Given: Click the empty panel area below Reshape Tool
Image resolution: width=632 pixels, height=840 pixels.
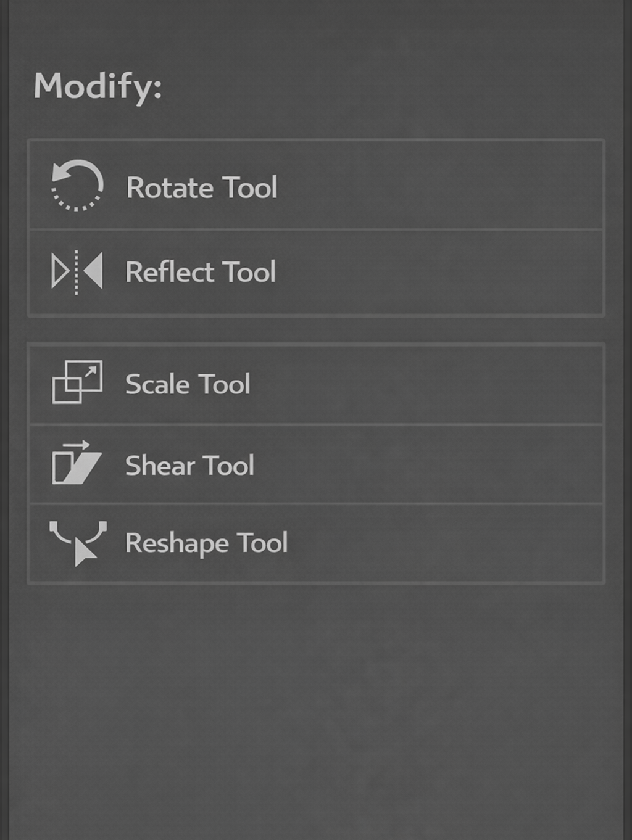Looking at the screenshot, I should click(316, 709).
